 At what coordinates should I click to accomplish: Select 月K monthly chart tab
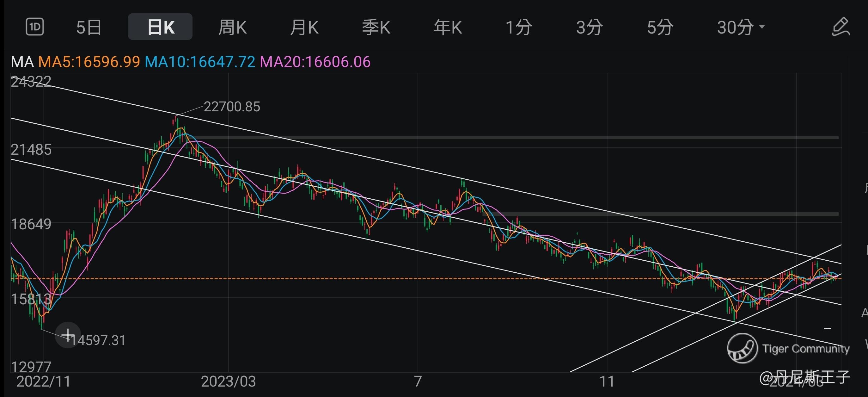click(304, 27)
